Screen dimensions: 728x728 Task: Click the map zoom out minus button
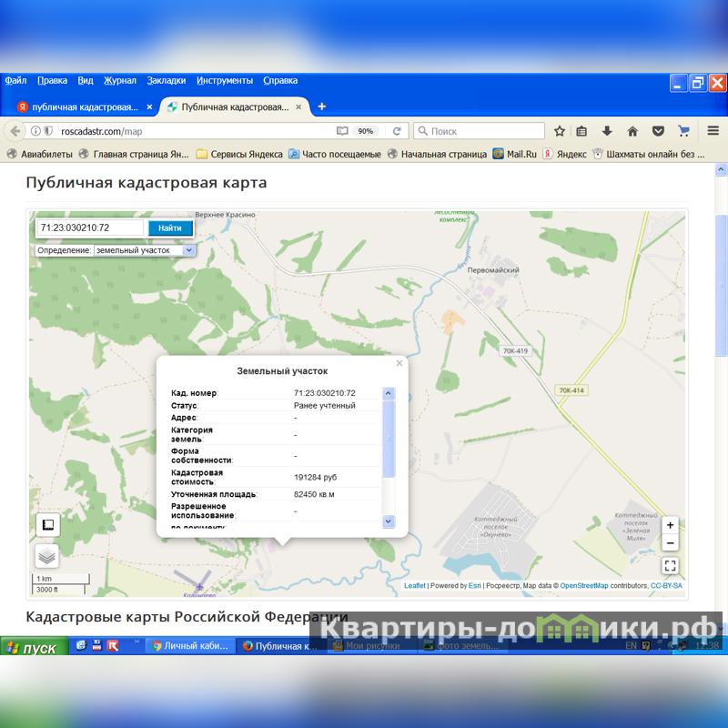670,543
